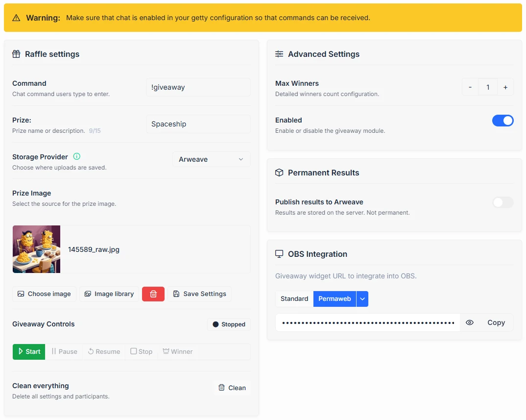Resume the giveaway

(104, 351)
